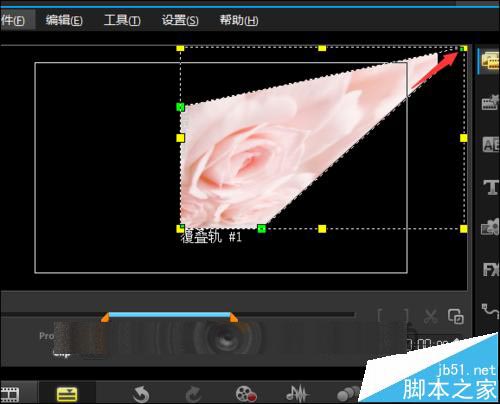Select the left orange trim marker
This screenshot has height=404, width=500.
click(105, 317)
